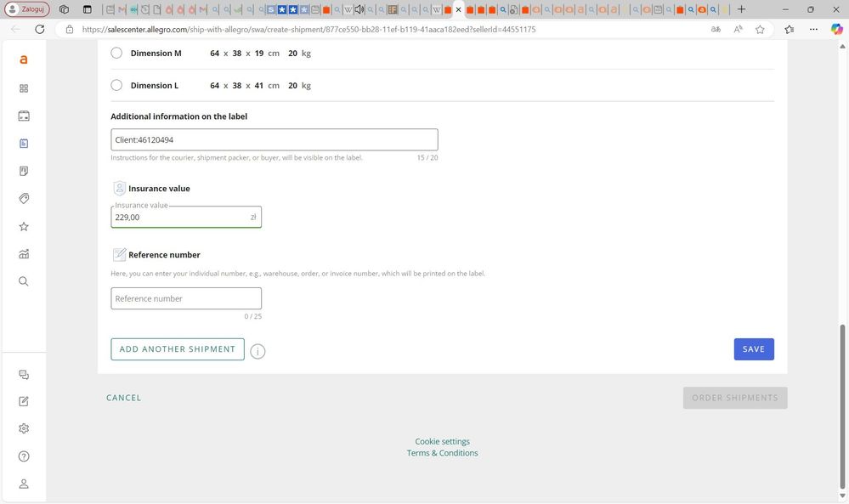Click the star icon in sidebar
Viewport: 849px width, 504px height.
(24, 227)
